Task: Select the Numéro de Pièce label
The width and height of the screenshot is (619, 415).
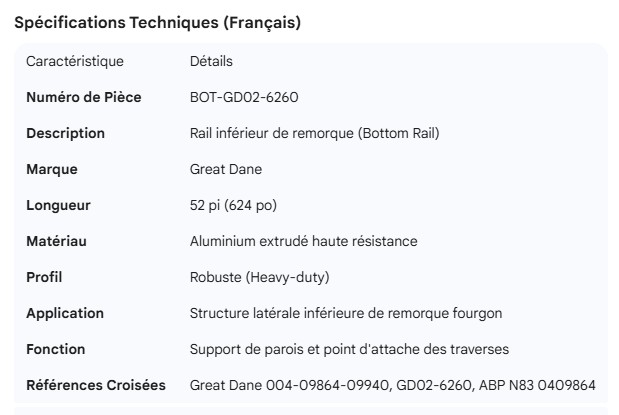Action: [x=83, y=97]
